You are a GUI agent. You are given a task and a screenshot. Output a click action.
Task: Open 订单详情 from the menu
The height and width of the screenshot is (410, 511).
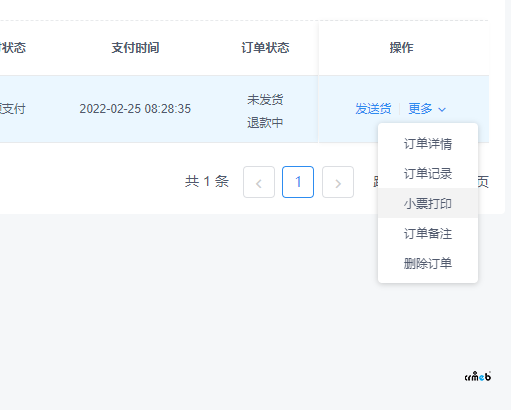click(428, 144)
